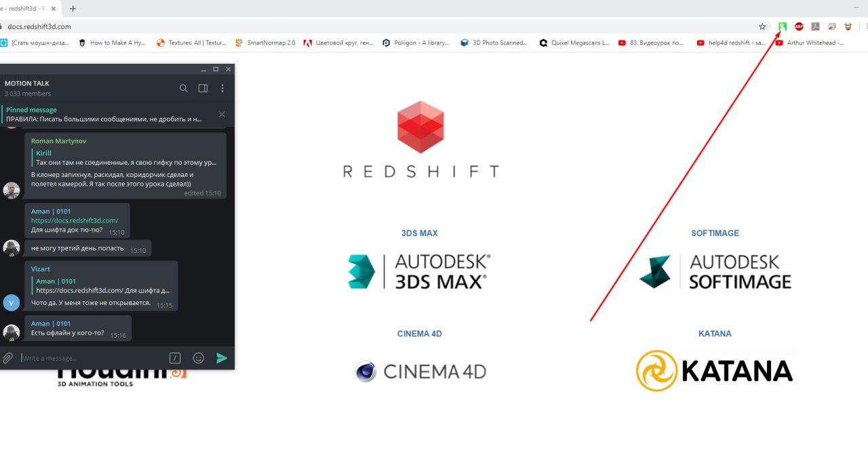868x457 pixels.
Task: Dismiss the pinned message bar
Action: 222,114
